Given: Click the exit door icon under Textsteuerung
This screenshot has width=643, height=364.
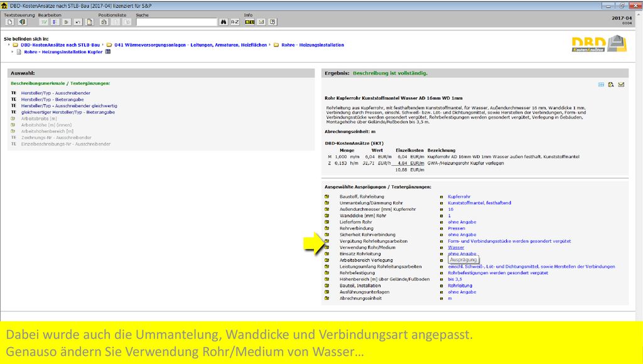Looking at the screenshot, I should [22, 22].
